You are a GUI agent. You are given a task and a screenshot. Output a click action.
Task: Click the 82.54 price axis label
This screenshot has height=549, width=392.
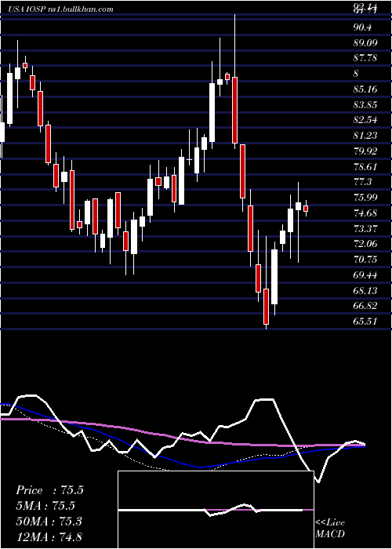click(x=365, y=120)
